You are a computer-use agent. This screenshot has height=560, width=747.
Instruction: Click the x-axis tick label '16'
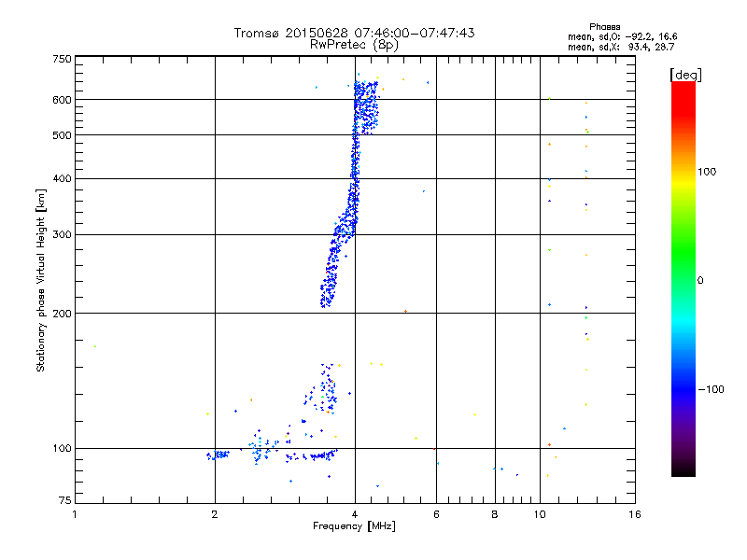(635, 514)
